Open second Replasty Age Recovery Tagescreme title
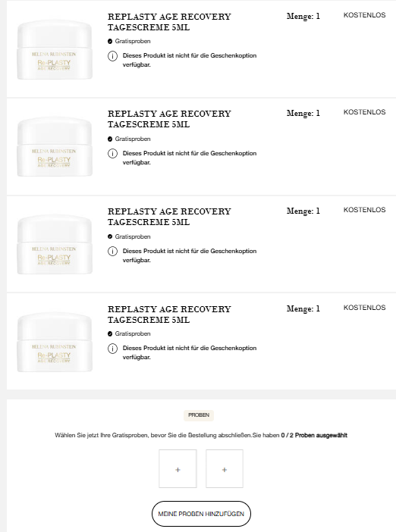The image size is (396, 532). tap(169, 119)
